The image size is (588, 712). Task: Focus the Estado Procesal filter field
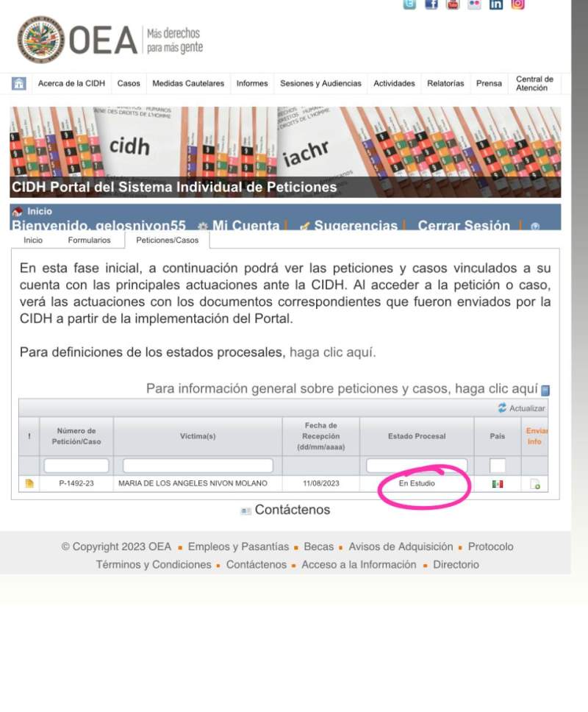(417, 466)
